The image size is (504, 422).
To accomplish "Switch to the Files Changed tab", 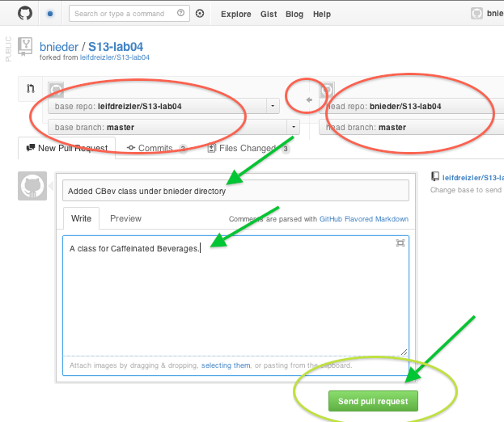I will tap(248, 148).
